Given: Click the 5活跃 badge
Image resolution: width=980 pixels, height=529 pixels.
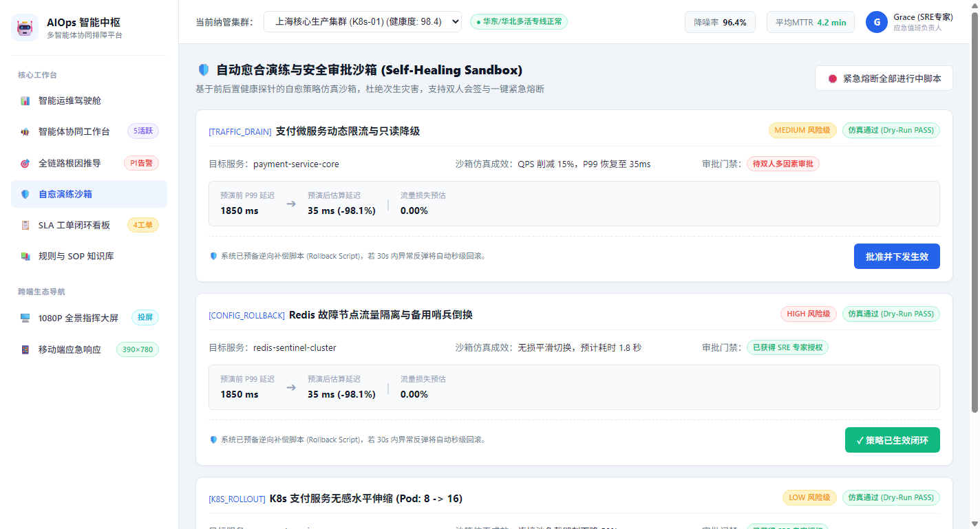Looking at the screenshot, I should [143, 131].
